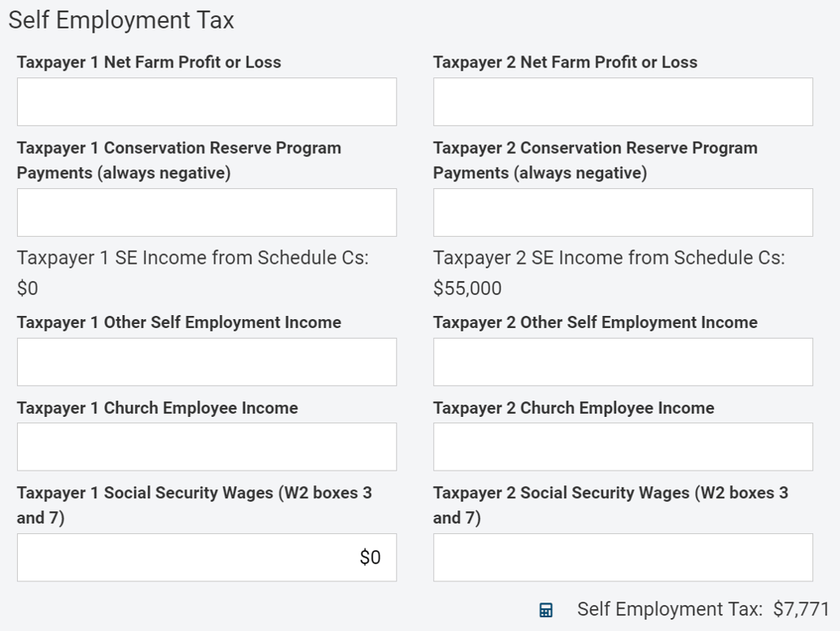Click the Taxpayer 2 Net Farm Profit label

(566, 62)
